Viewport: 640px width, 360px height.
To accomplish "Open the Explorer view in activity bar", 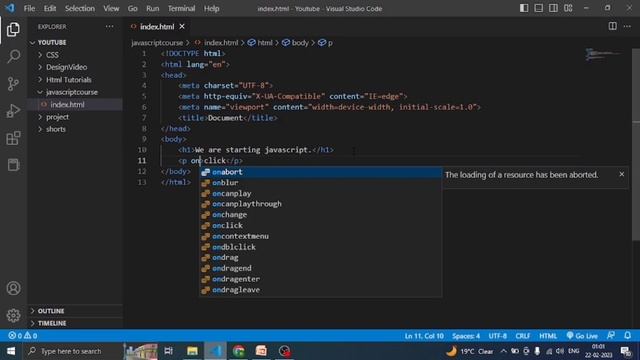I will (13, 29).
